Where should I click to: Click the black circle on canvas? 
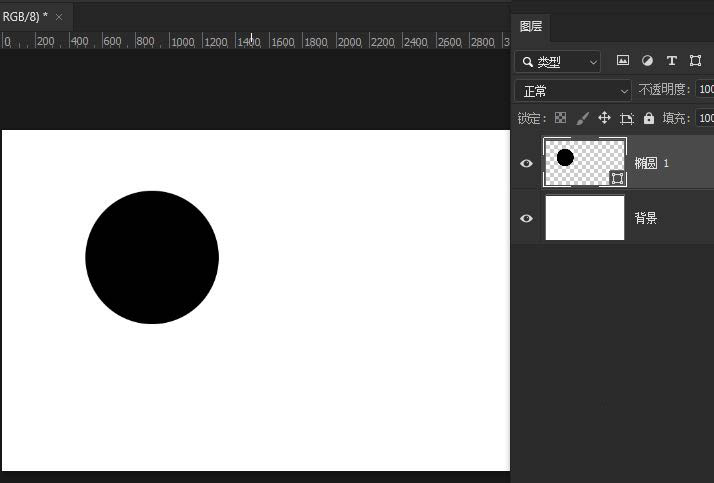(152, 257)
